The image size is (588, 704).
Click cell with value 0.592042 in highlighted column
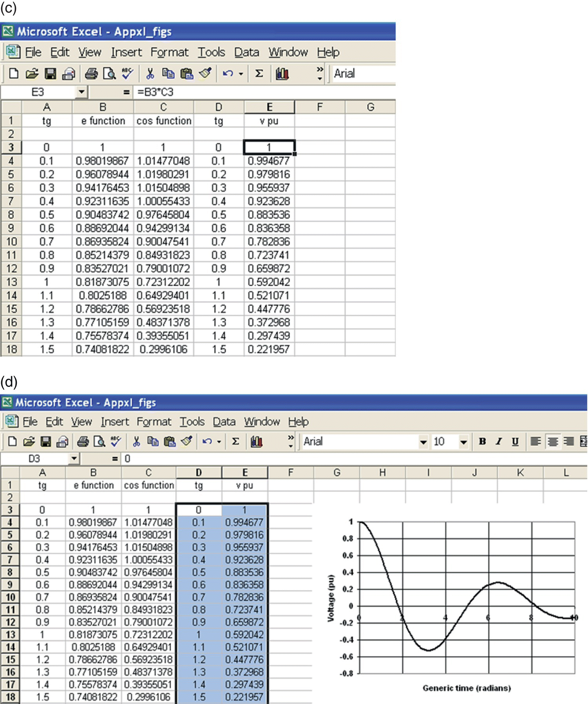[245, 635]
